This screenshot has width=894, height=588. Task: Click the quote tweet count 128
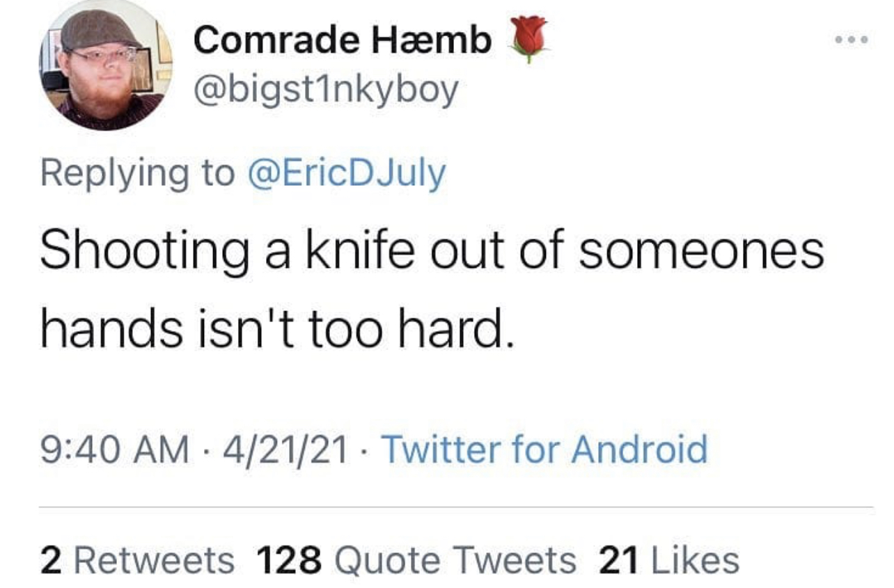point(289,560)
